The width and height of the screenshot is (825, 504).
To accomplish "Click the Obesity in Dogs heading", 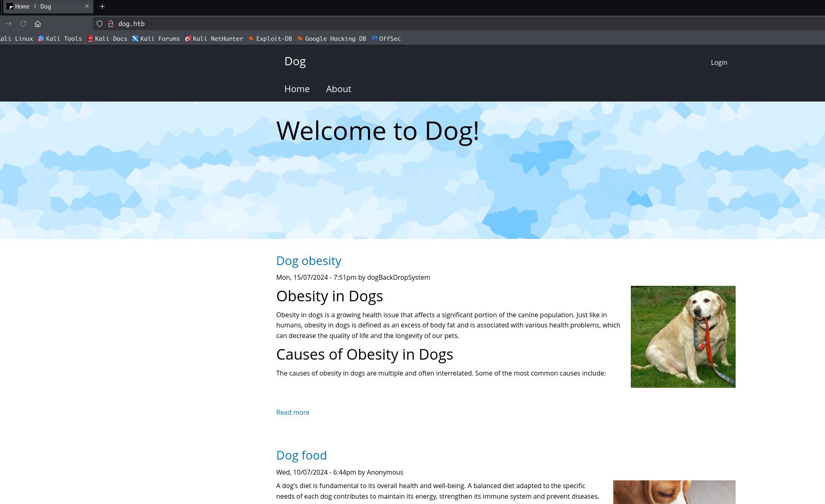I will pos(330,296).
